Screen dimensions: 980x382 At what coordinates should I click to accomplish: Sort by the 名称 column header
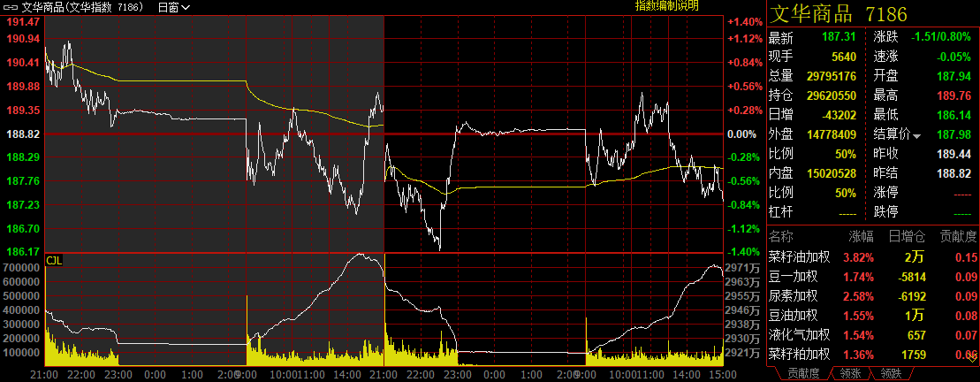[x=780, y=236]
